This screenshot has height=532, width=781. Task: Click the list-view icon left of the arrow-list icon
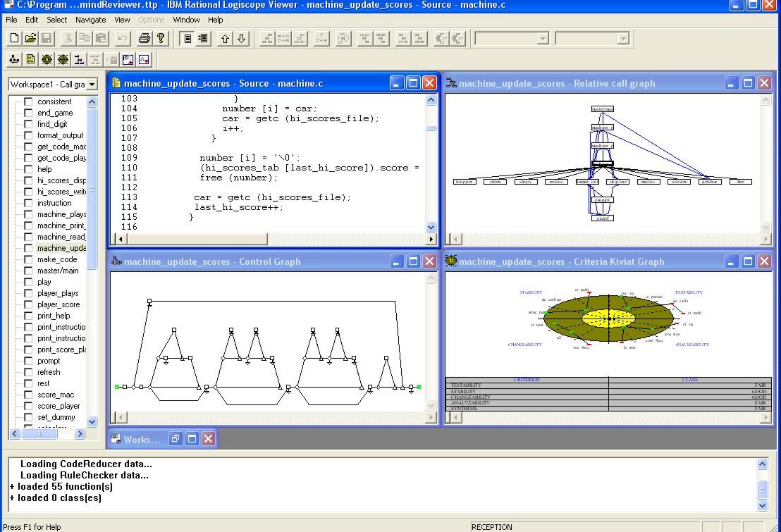point(187,38)
